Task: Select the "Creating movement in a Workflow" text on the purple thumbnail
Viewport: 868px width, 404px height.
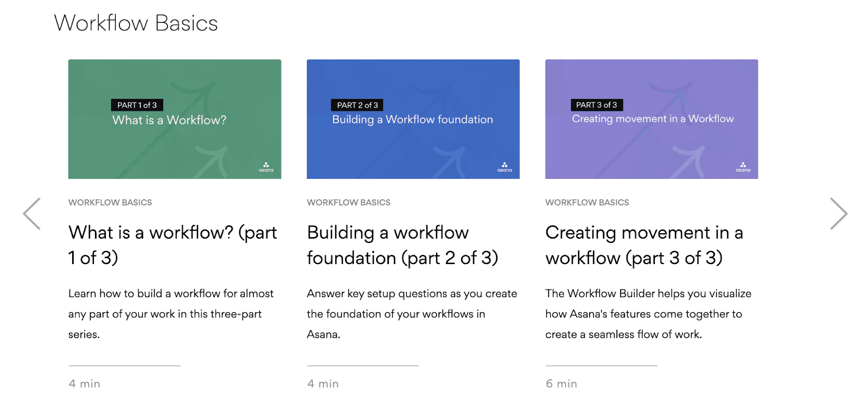Action: [653, 119]
